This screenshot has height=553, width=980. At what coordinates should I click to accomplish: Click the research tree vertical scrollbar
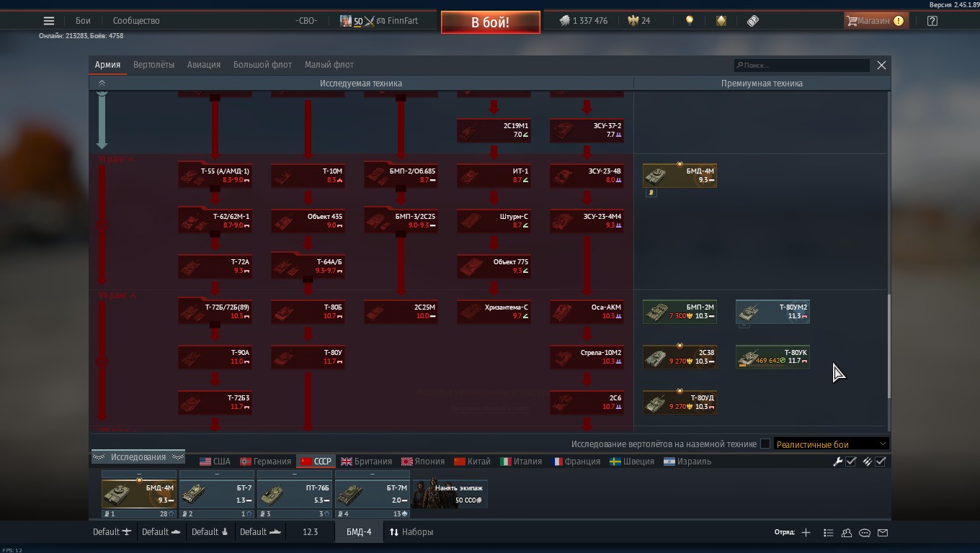888,346
